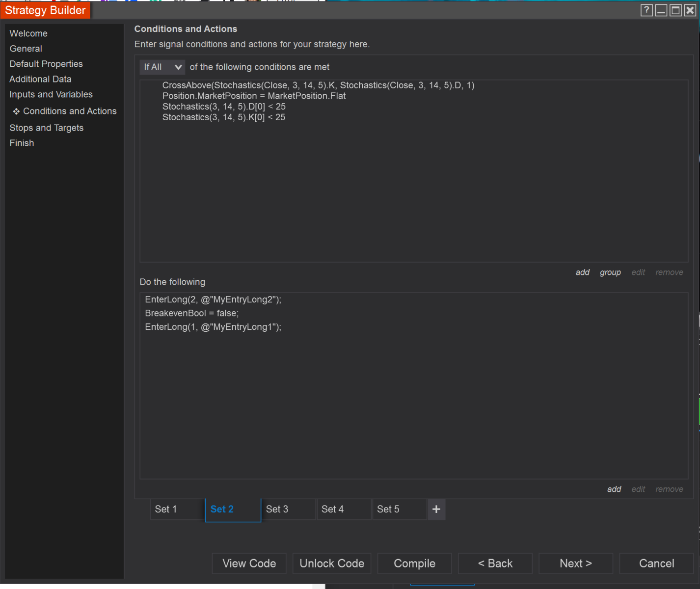Select the EnterLong MyEntryLong1 action
This screenshot has height=589, width=700.
point(213,327)
